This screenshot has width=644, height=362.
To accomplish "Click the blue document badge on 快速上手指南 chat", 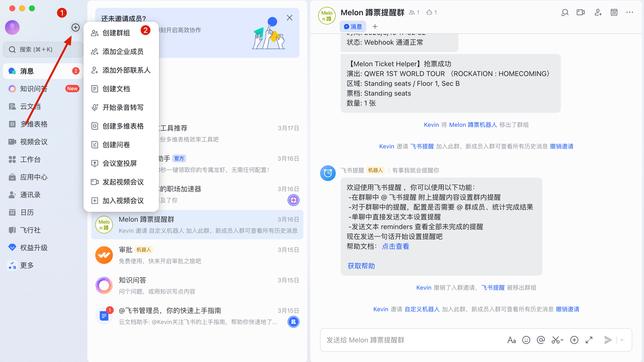I will [294, 322].
